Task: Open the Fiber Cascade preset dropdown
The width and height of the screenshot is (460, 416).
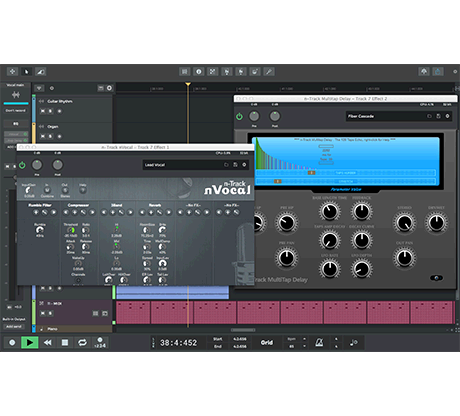Action: click(386, 116)
